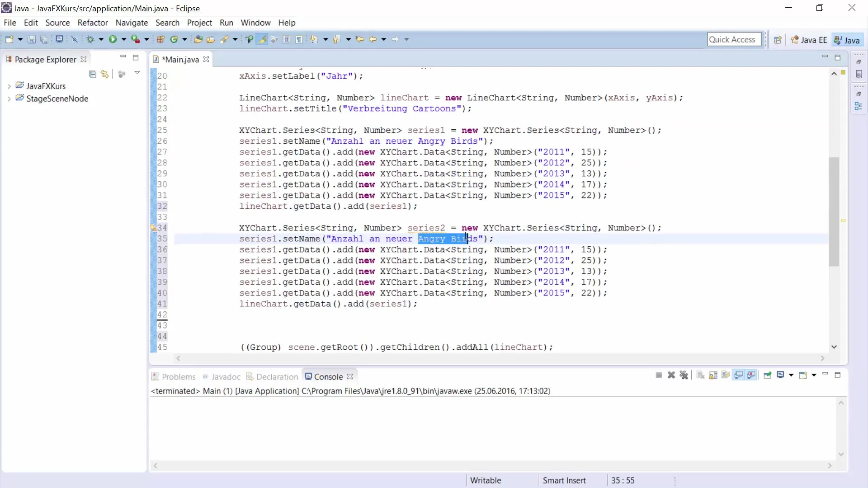Open the terminal/console monitor toolbar icon
This screenshot has width=868, height=488.
coord(59,39)
